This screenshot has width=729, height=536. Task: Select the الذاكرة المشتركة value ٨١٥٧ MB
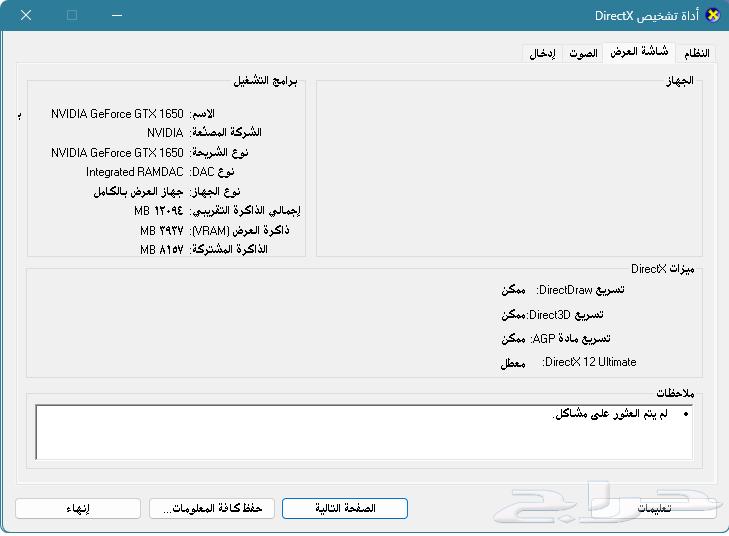coord(162,250)
